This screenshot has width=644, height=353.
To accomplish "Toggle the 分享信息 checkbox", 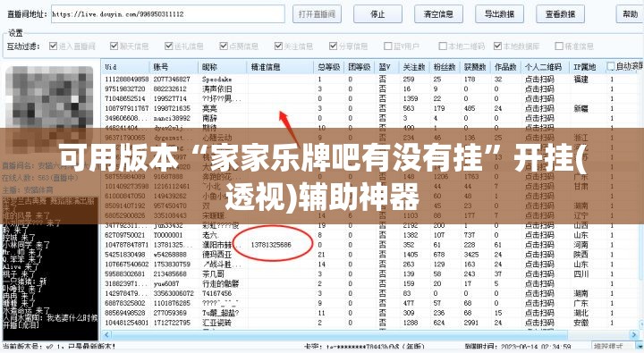I will point(333,46).
